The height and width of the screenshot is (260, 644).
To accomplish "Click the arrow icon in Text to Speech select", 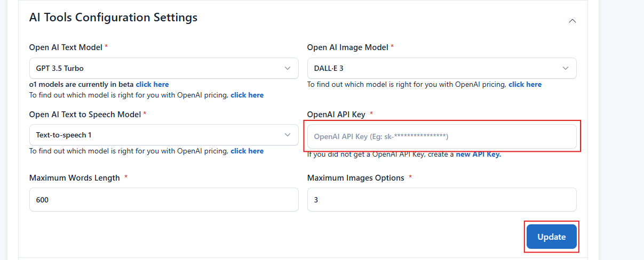I will [288, 135].
